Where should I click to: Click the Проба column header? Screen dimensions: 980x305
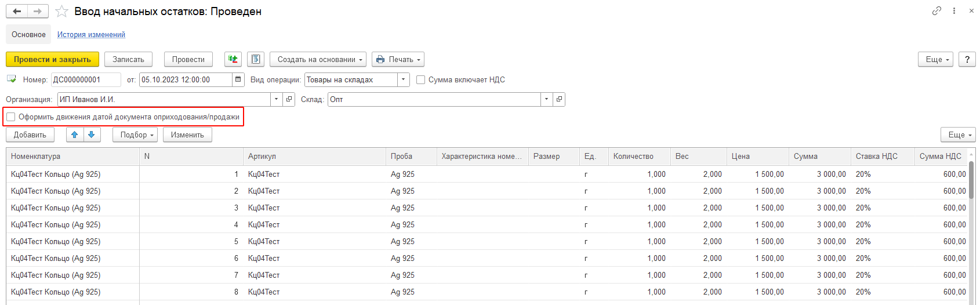(411, 156)
